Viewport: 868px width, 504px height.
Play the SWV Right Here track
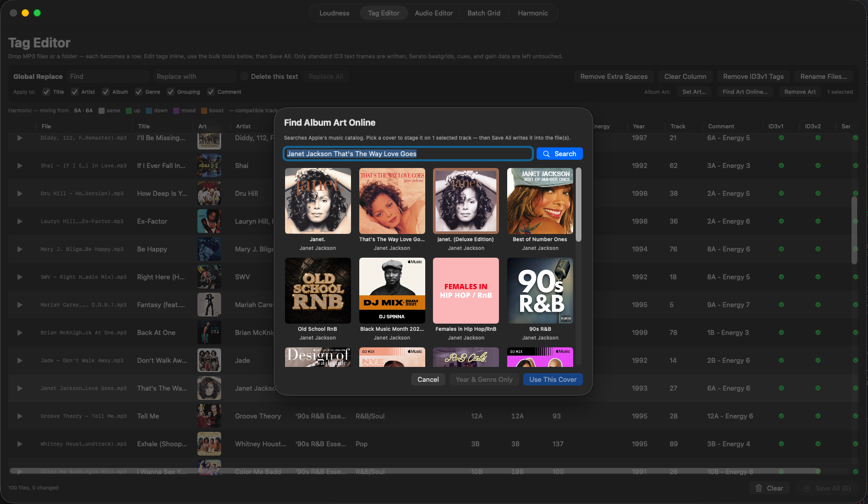(20, 277)
